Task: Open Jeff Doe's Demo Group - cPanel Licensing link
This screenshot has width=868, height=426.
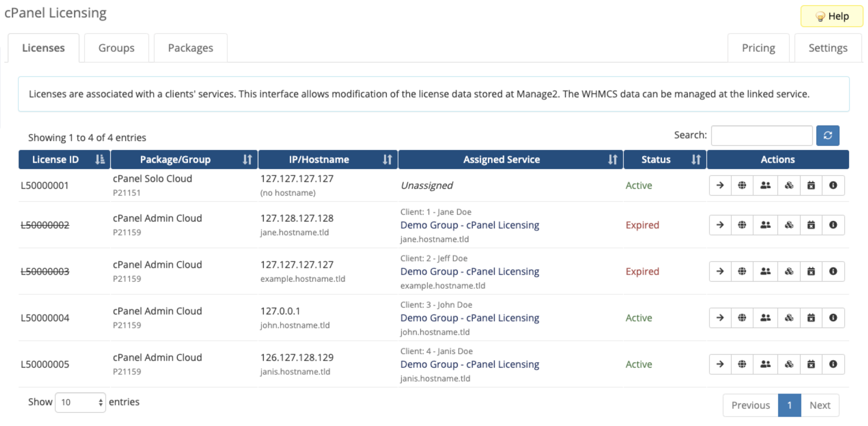Action: coord(470,271)
